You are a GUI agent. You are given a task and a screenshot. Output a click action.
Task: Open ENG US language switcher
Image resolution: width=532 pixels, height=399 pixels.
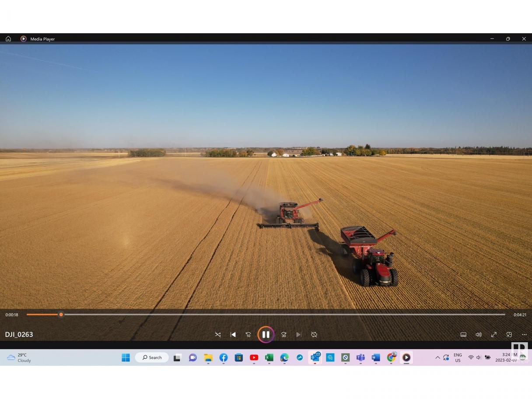click(x=458, y=358)
